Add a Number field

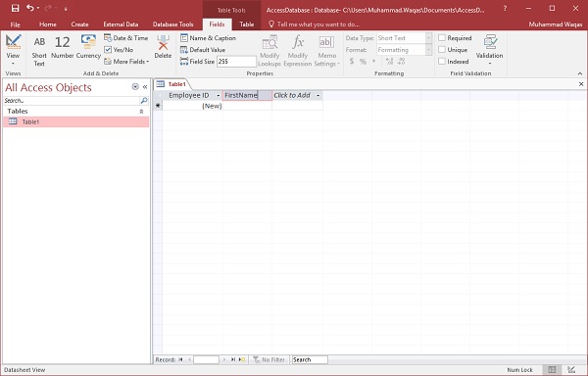click(x=63, y=47)
